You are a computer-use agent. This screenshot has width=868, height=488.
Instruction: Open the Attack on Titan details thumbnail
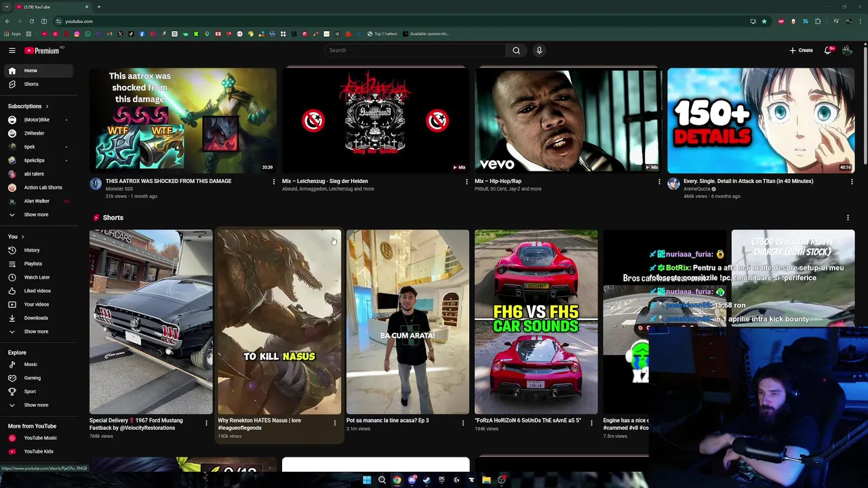761,120
